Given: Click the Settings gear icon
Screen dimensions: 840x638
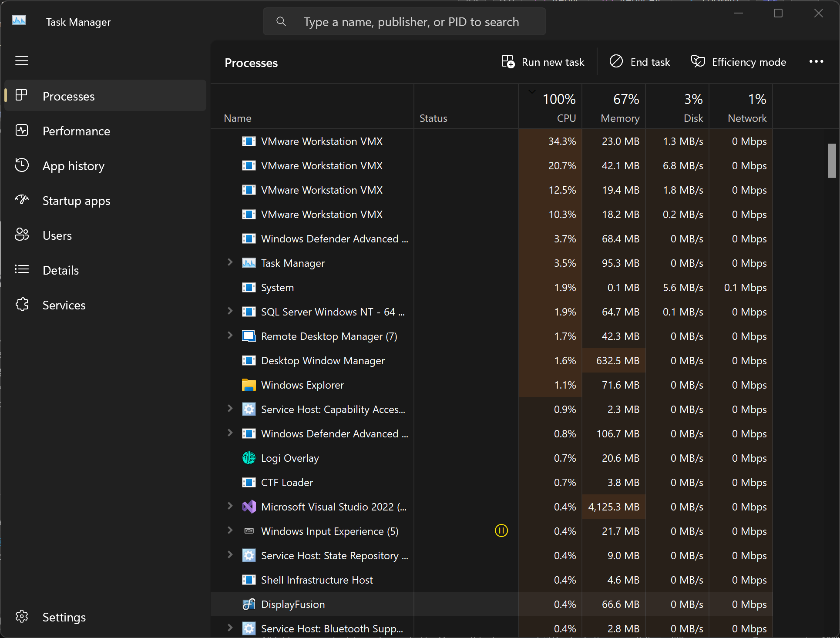Looking at the screenshot, I should pos(22,617).
